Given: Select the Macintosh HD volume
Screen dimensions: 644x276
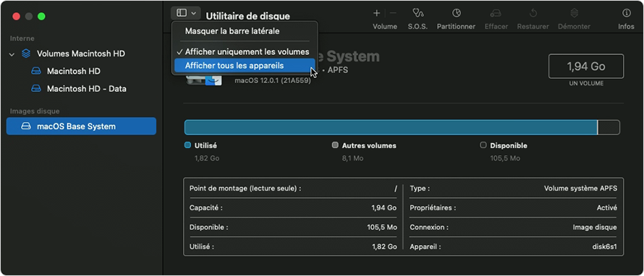Looking at the screenshot, I should (74, 71).
